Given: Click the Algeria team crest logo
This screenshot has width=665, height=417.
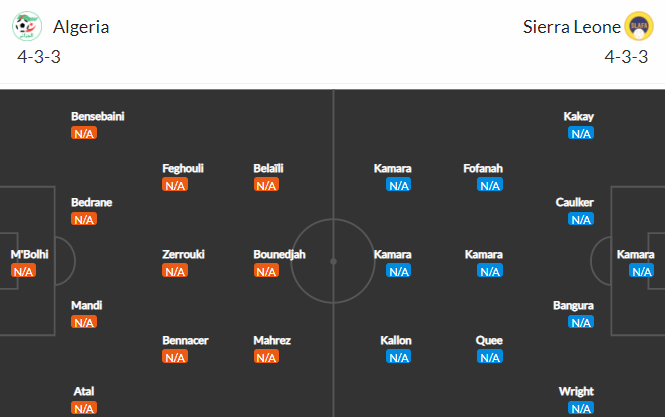Looking at the screenshot, I should 27,26.
